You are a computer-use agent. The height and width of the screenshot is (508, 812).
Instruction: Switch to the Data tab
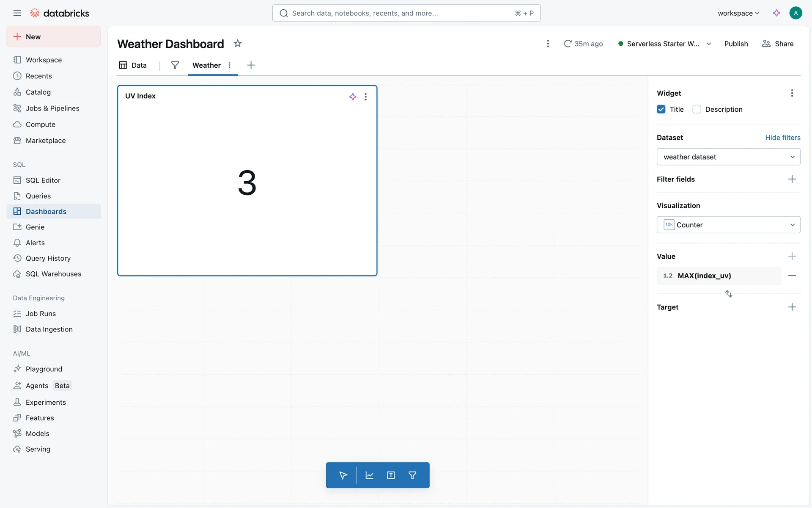click(x=133, y=65)
